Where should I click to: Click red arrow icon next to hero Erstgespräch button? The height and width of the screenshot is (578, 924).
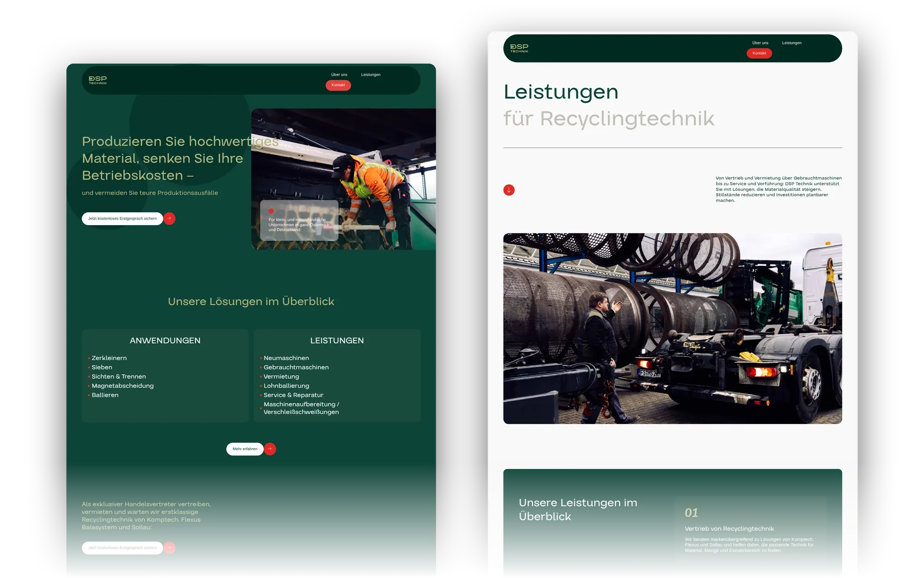tap(170, 219)
